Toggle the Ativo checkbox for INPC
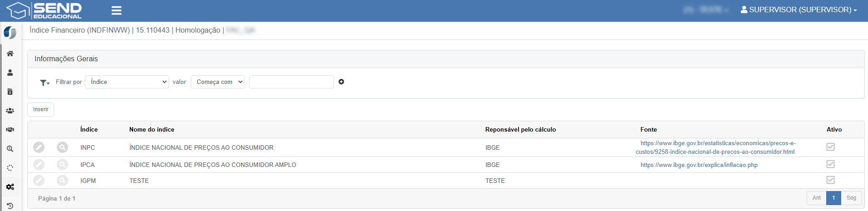The height and width of the screenshot is (211, 868). tap(830, 147)
